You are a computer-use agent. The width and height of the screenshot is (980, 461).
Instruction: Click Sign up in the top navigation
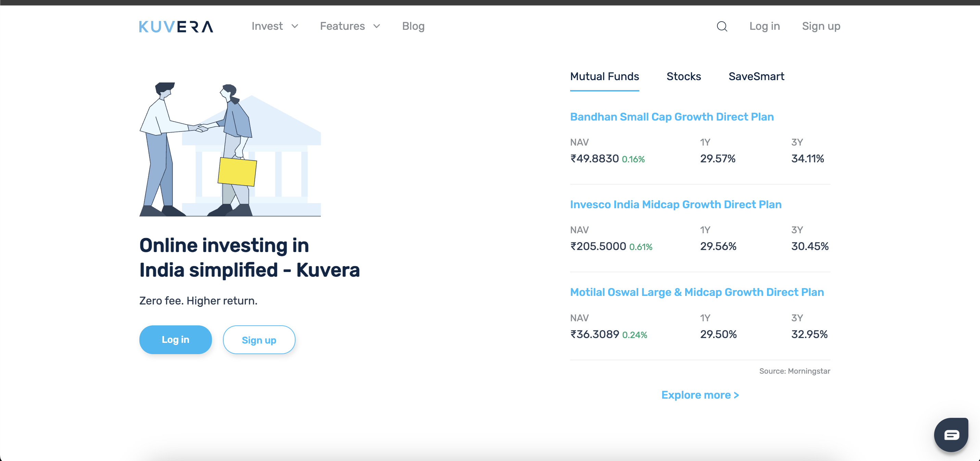click(x=821, y=26)
